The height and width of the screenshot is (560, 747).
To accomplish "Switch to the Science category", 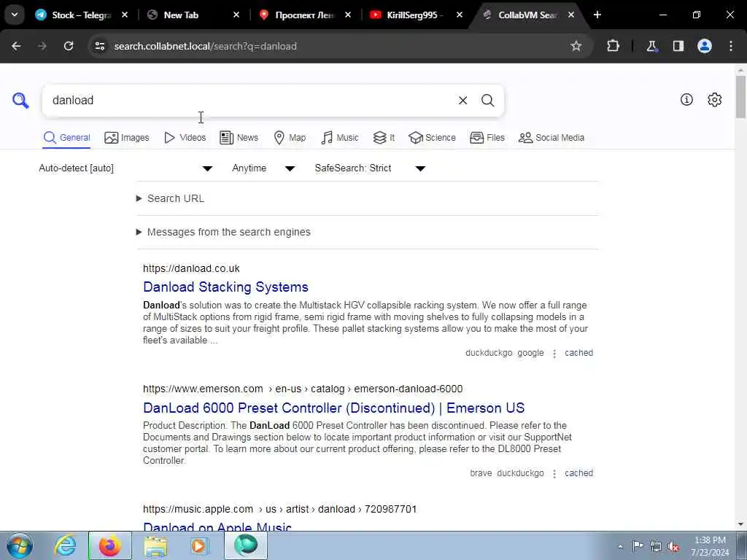I will click(x=432, y=138).
